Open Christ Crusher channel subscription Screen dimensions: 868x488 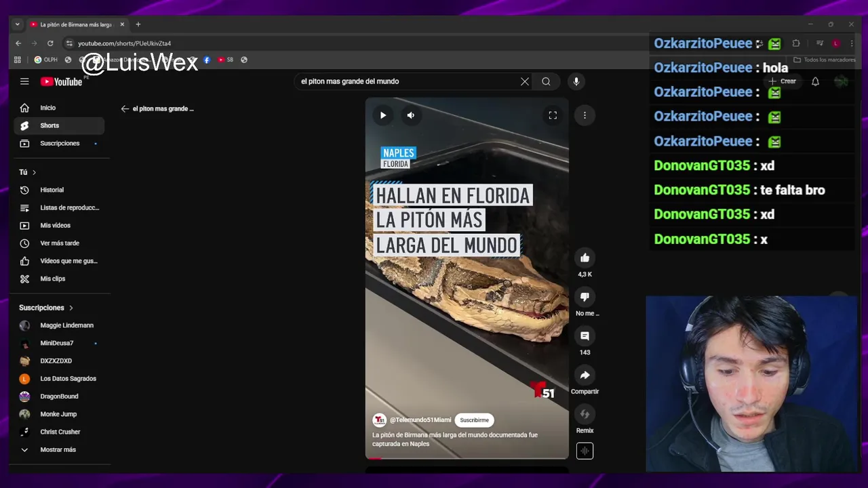point(59,432)
